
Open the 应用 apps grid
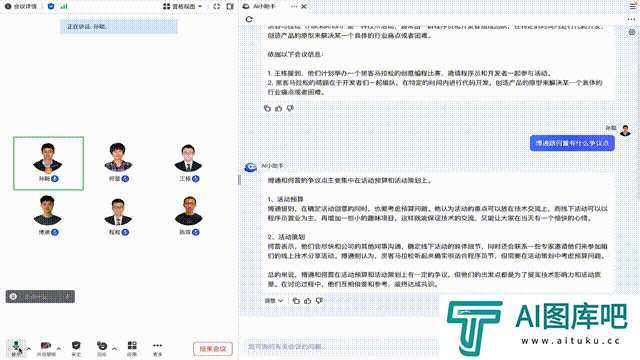click(x=132, y=349)
